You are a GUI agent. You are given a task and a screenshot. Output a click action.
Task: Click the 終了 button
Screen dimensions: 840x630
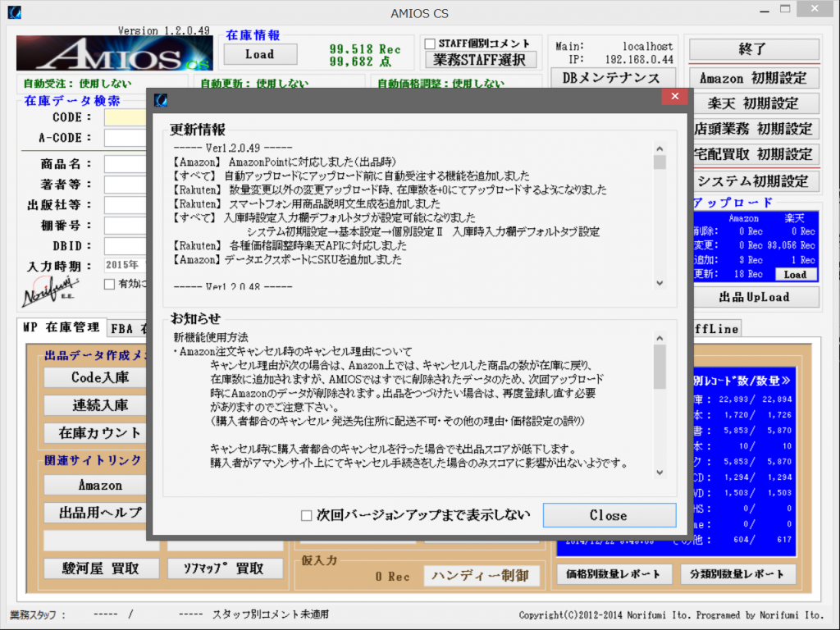click(754, 49)
